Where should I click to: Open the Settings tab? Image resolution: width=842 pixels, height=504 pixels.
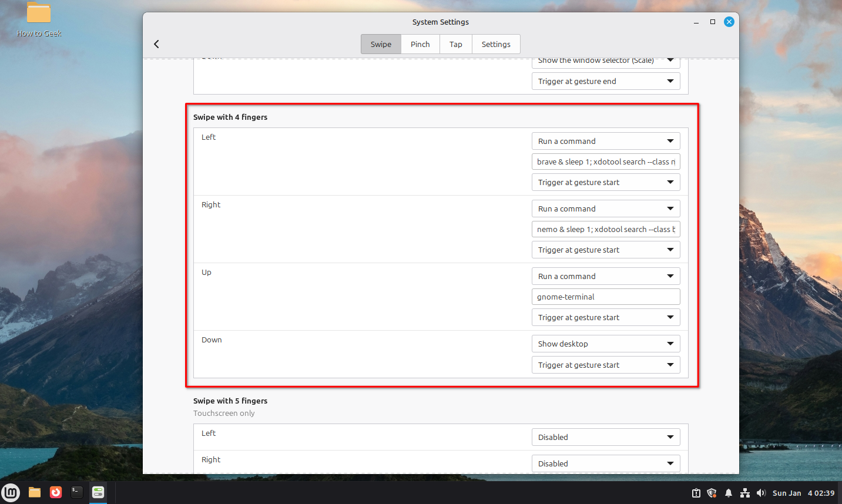tap(496, 43)
